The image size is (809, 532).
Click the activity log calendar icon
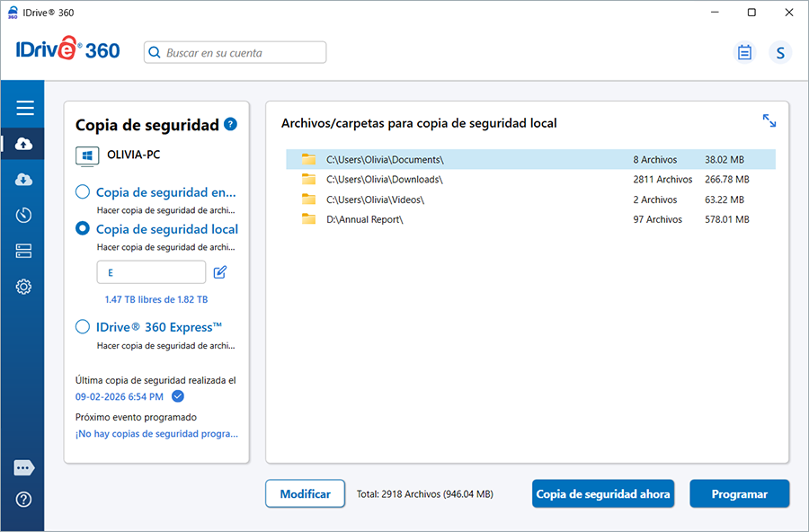(x=744, y=53)
